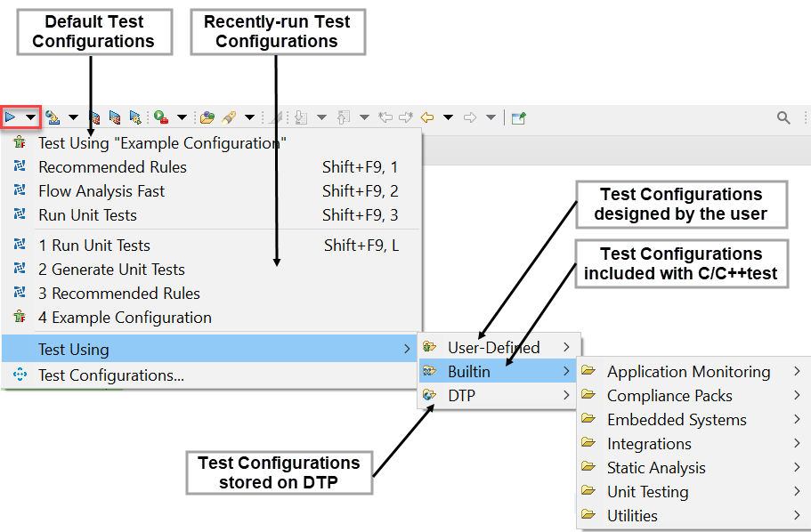Viewport: 811px width, 532px height.
Task: Click the User-Defined folder icon
Action: (430, 346)
